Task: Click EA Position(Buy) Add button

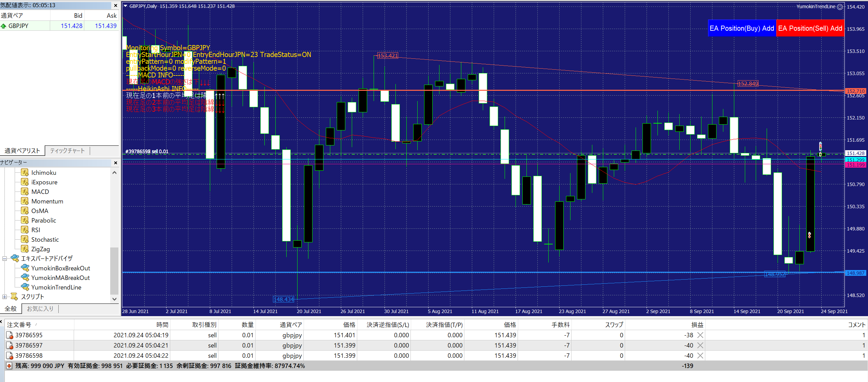Action: pos(742,28)
